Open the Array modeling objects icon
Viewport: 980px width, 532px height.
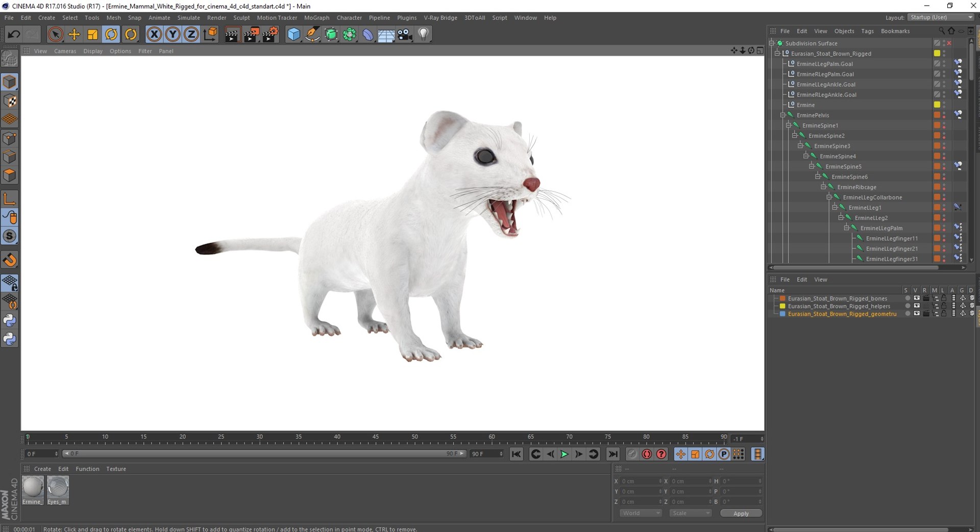350,34
